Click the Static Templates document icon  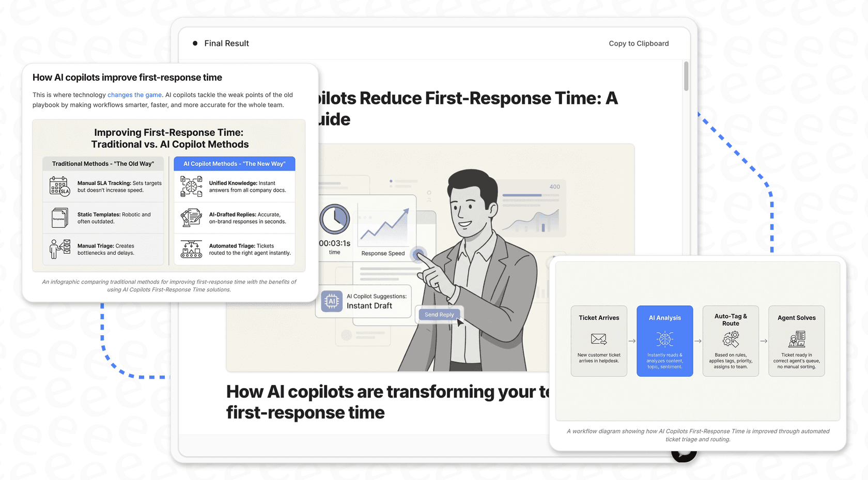click(59, 218)
